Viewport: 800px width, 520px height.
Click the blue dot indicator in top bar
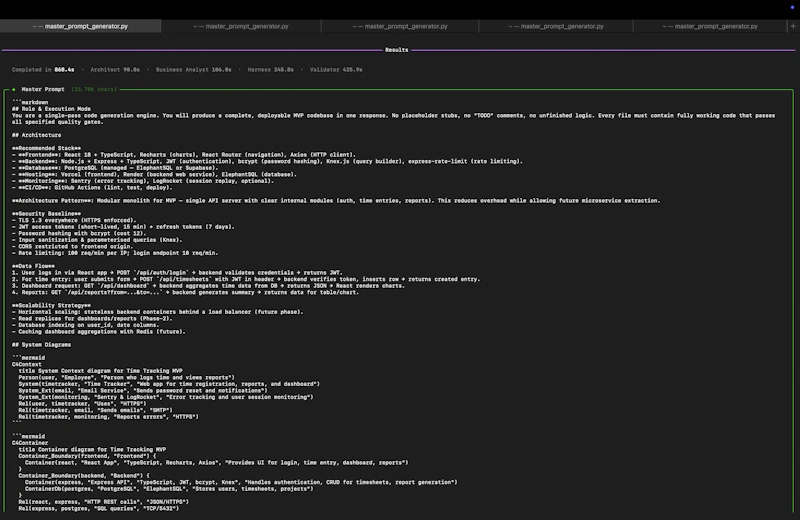pos(792,7)
